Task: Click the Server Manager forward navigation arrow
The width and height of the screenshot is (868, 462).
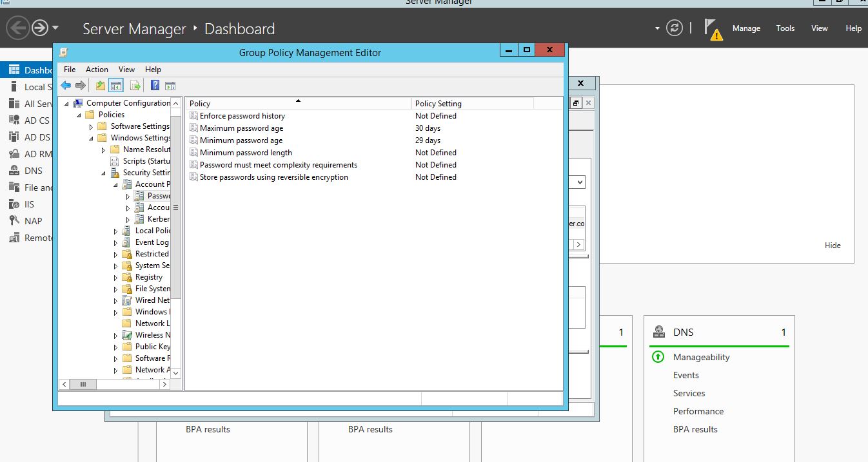Action: point(40,28)
